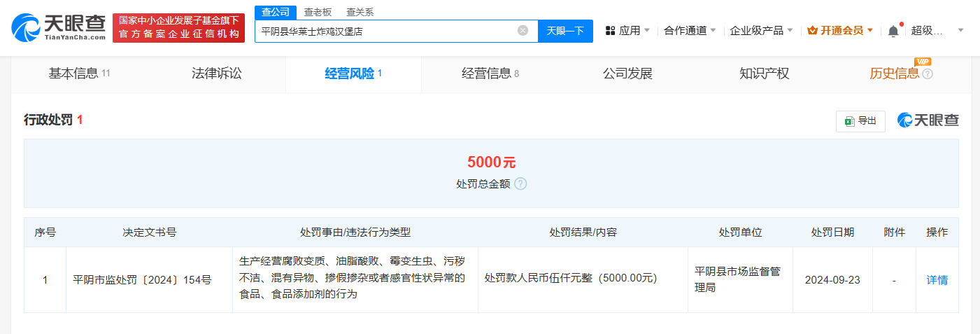Click the 处罚日期 column header
Viewport: 980px width, 334px height.
coord(832,232)
